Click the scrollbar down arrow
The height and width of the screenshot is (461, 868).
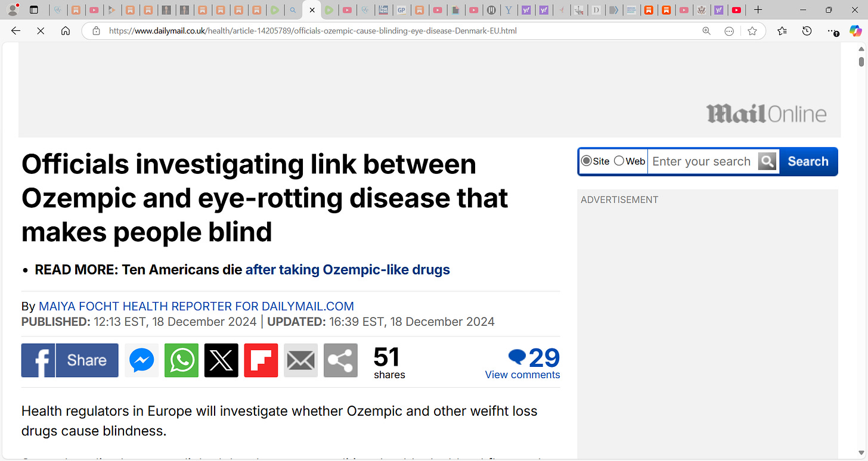tap(861, 454)
